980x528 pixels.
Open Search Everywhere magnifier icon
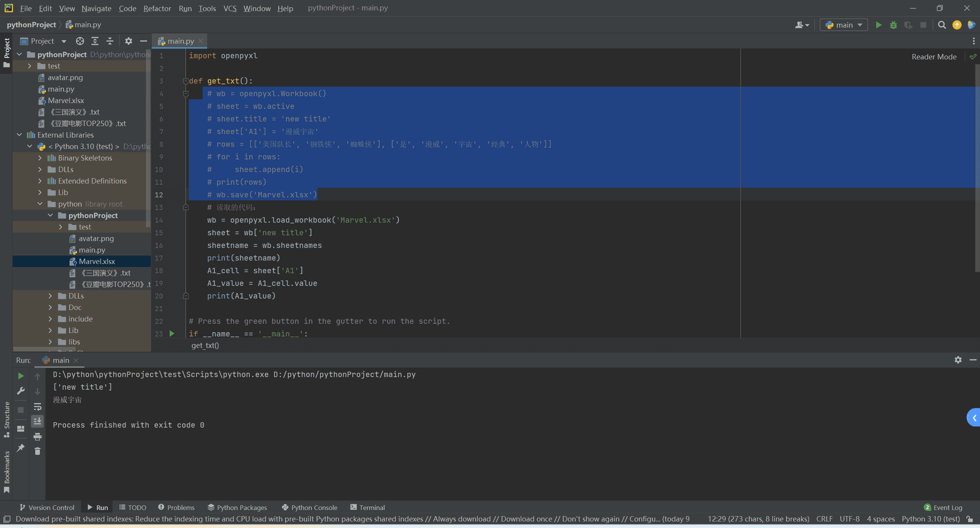coord(942,25)
